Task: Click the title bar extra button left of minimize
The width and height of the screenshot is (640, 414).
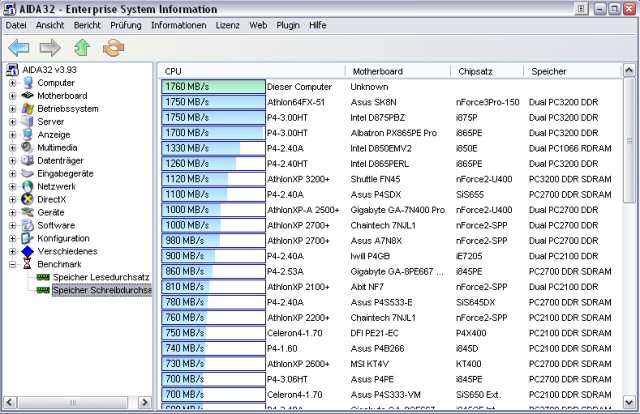Action: [581, 9]
